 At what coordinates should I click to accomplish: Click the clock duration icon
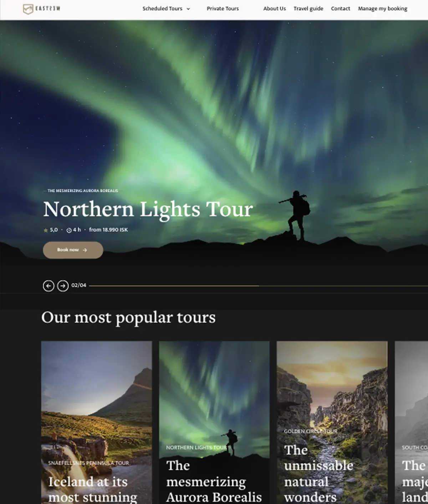[x=69, y=230]
